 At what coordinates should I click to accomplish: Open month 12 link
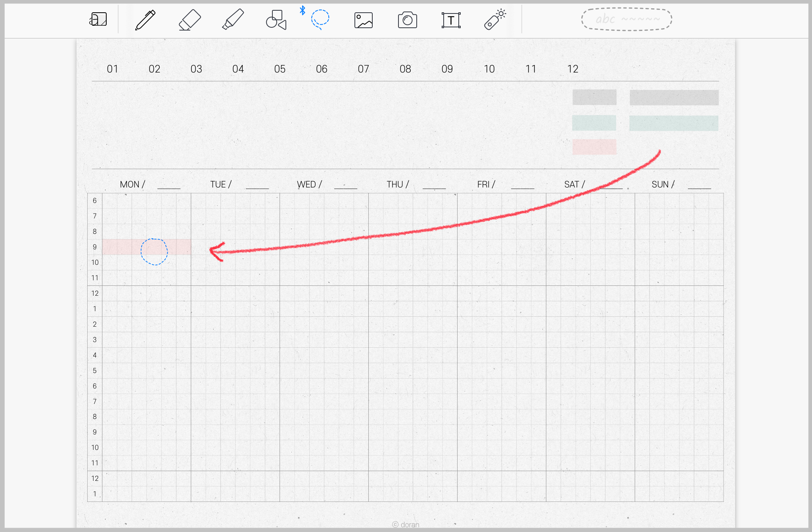coord(573,69)
